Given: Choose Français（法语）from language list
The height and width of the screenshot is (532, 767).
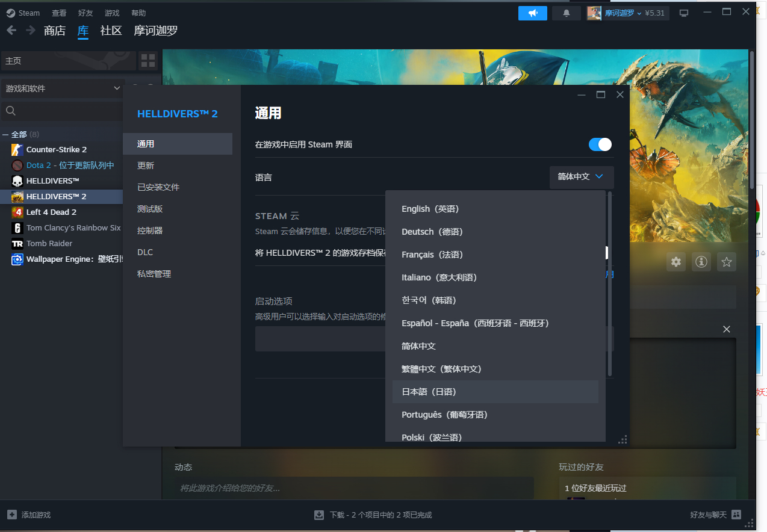Looking at the screenshot, I should pos(495,255).
